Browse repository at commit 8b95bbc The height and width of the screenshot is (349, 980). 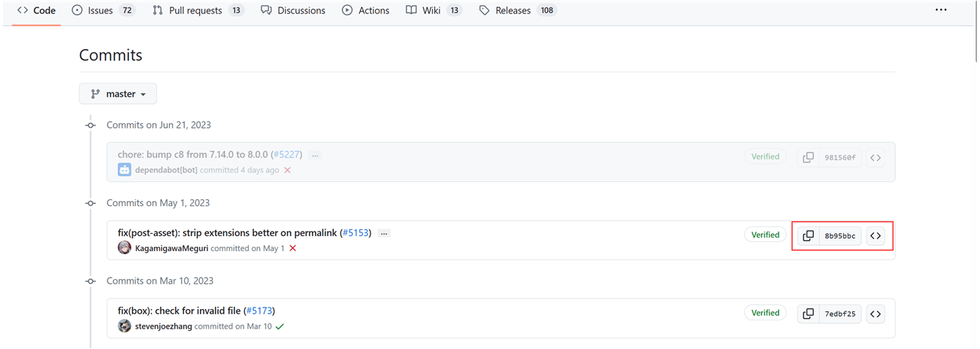click(875, 235)
